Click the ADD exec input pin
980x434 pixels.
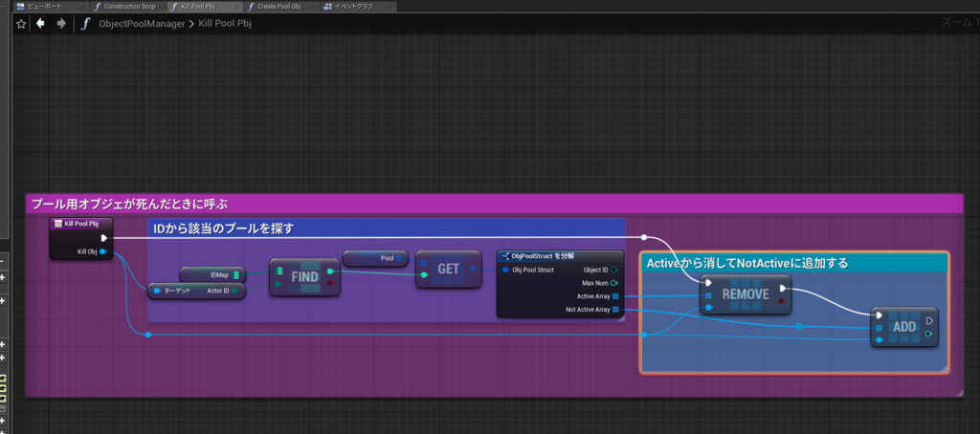(880, 315)
